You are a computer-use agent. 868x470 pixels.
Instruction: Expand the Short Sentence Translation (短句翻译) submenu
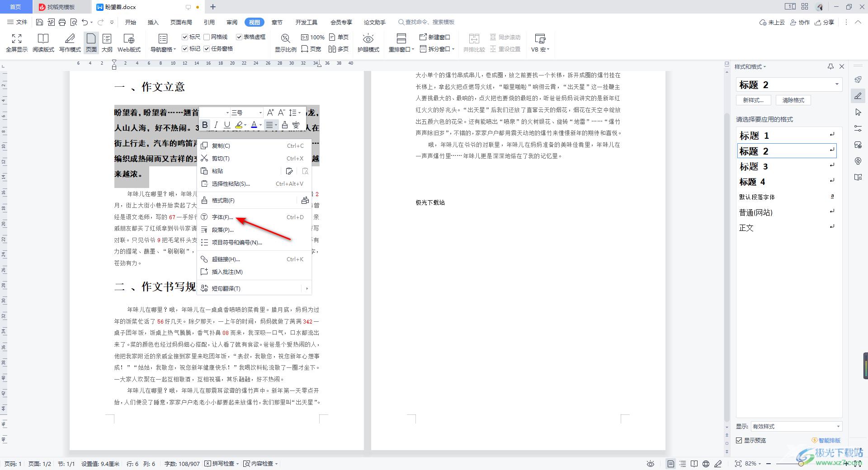[307, 288]
